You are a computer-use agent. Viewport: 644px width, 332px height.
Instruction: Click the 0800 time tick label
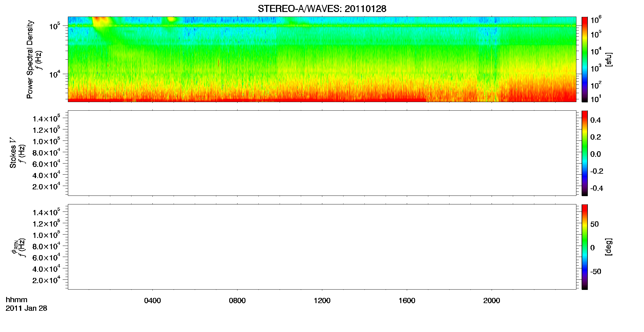[237, 301]
